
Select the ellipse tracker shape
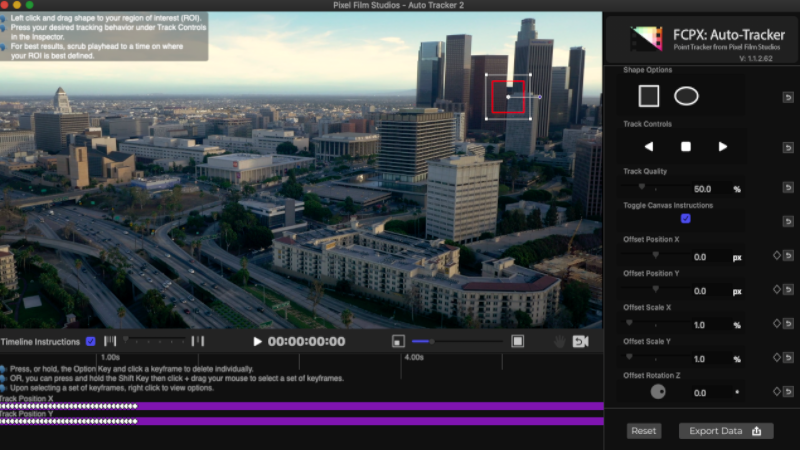[x=686, y=96]
